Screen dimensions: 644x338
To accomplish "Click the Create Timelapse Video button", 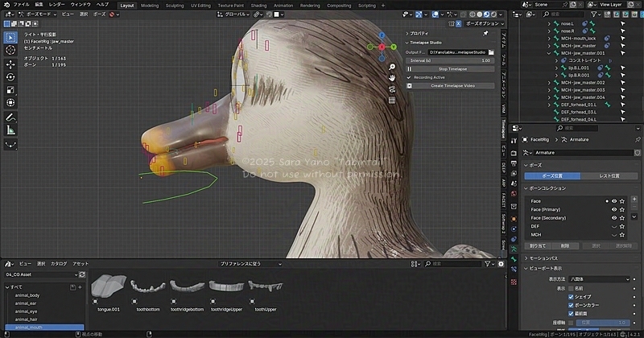I will [452, 85].
